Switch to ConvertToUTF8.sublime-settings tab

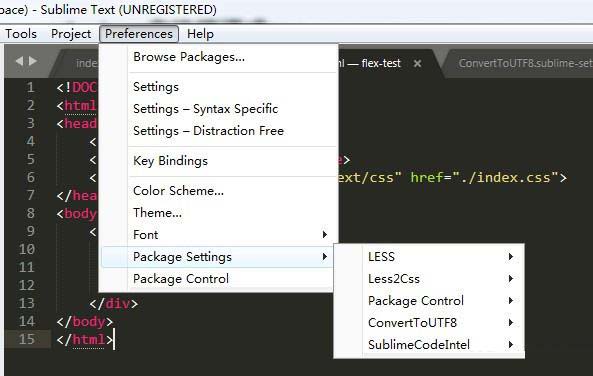pyautogui.click(x=525, y=63)
